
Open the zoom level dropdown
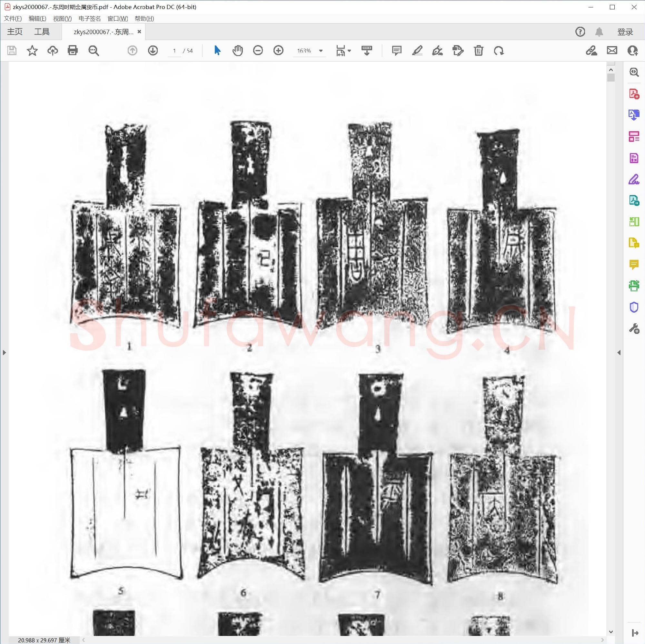pyautogui.click(x=321, y=51)
